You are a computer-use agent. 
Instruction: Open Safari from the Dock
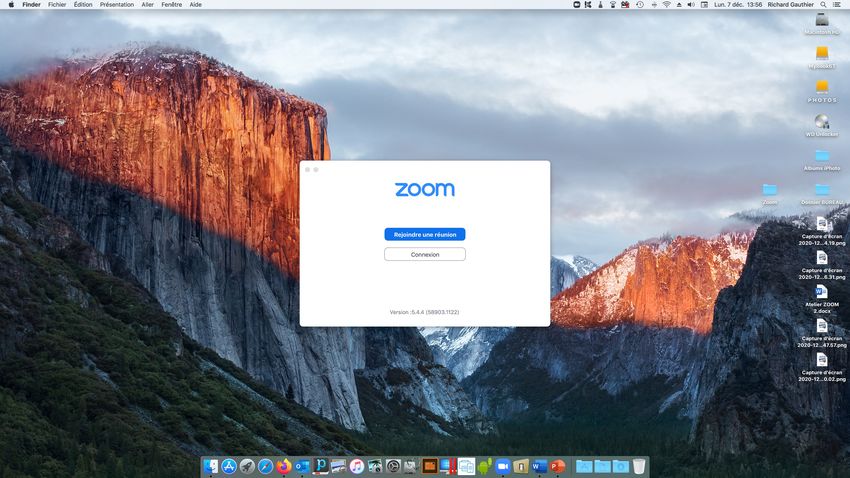pos(265,467)
